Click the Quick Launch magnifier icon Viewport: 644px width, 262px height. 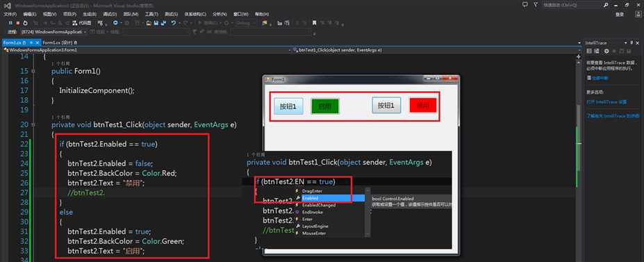(x=606, y=5)
